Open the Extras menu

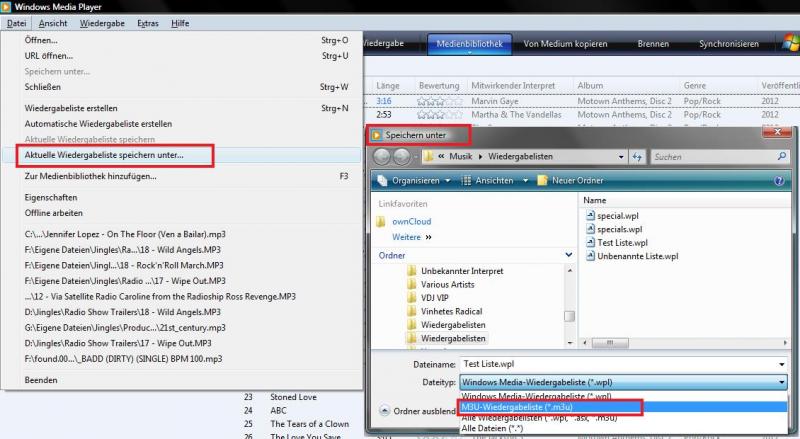point(147,23)
